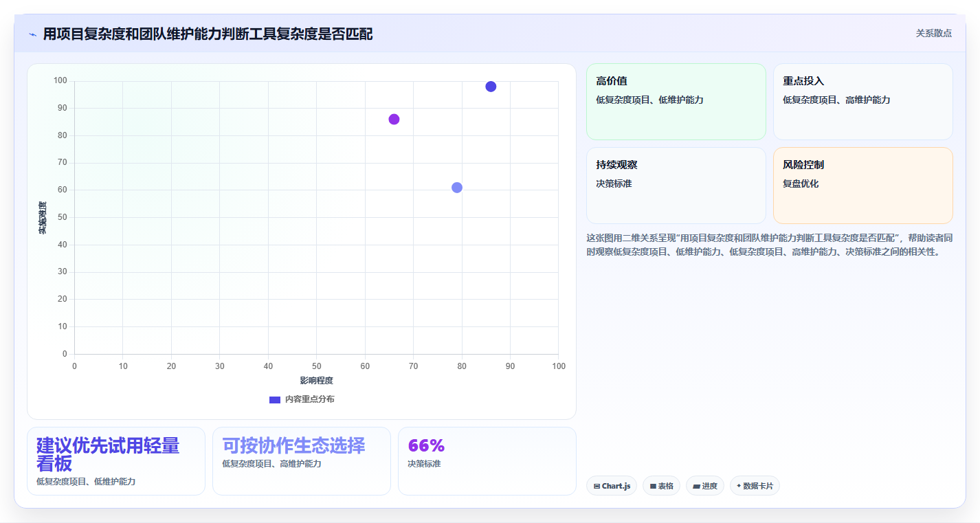This screenshot has height=523, width=980.
Task: Click the 数据卡片 tag chip
Action: [x=755, y=486]
